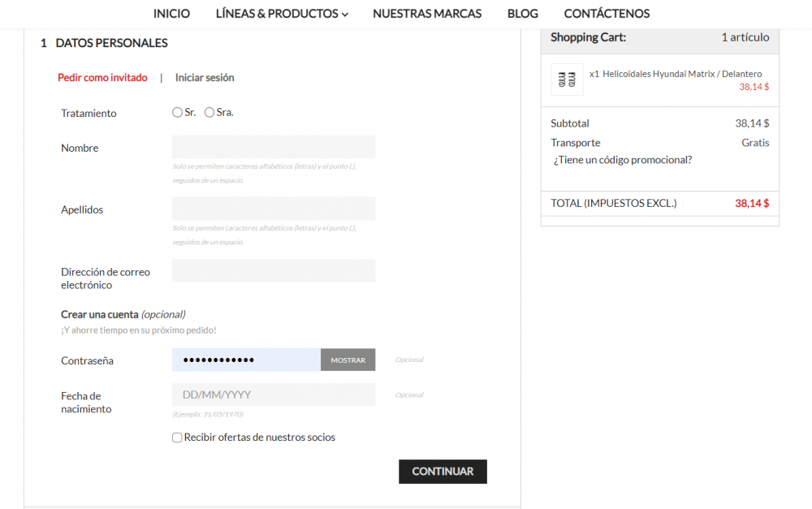
Task: Go to the Inicio menu item
Action: pos(171,13)
